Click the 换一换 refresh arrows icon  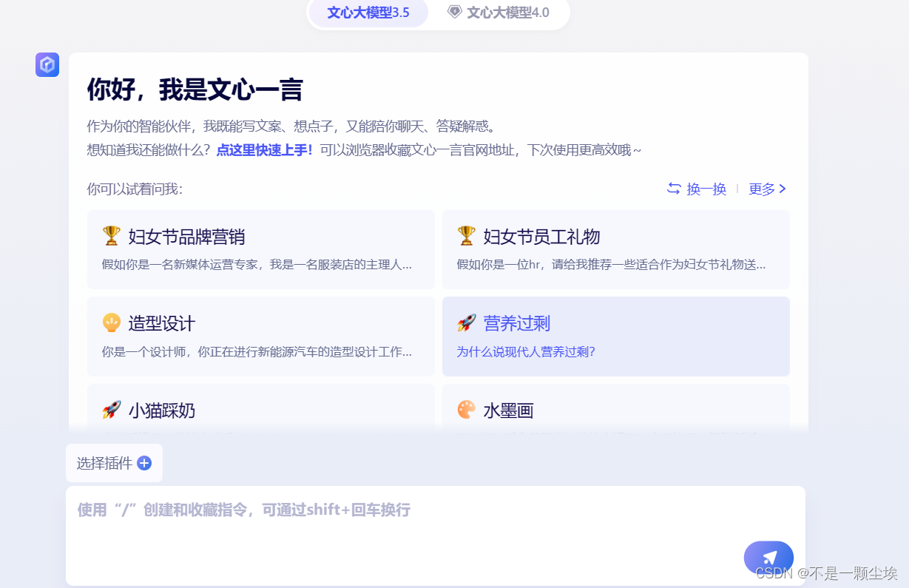click(x=674, y=189)
